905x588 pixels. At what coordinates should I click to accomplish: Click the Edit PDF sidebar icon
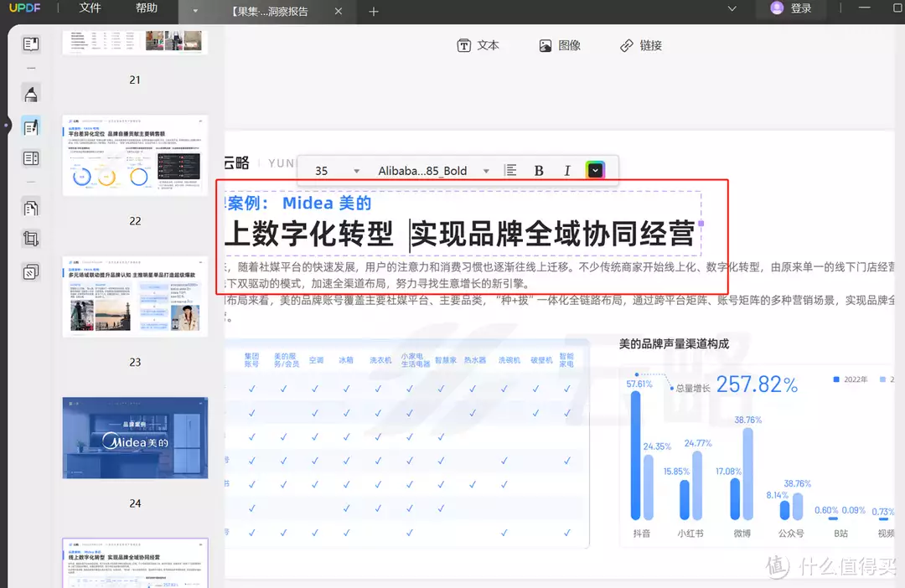pos(31,128)
